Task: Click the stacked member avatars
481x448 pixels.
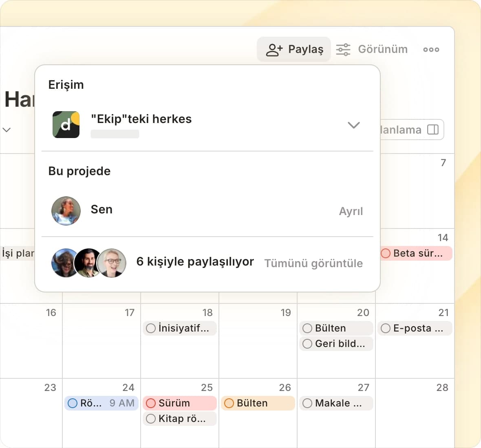Action: (88, 263)
